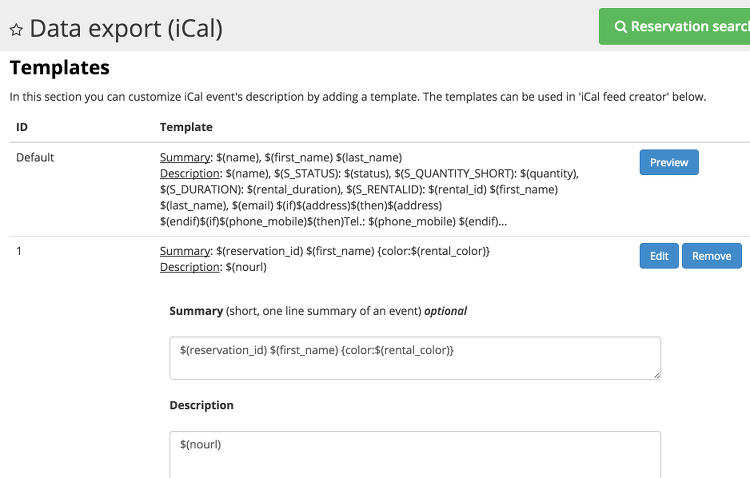Click into the Summary text field
The image size is (750, 478).
(415, 358)
